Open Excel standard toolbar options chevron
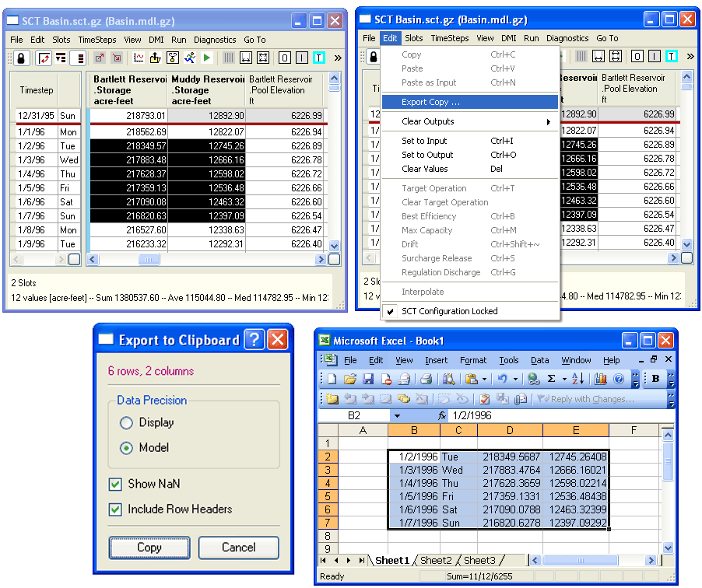Image resolution: width=702 pixels, height=588 pixels. click(635, 380)
